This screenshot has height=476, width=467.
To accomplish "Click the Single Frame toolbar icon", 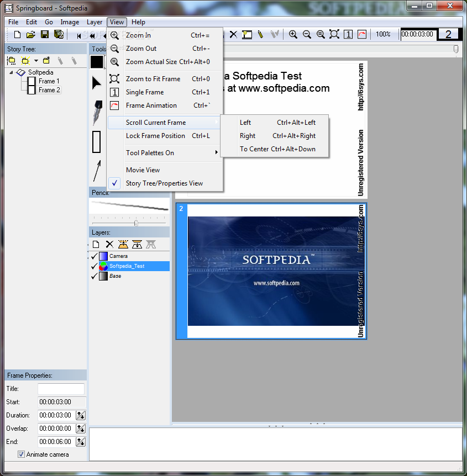I will tap(348, 34).
